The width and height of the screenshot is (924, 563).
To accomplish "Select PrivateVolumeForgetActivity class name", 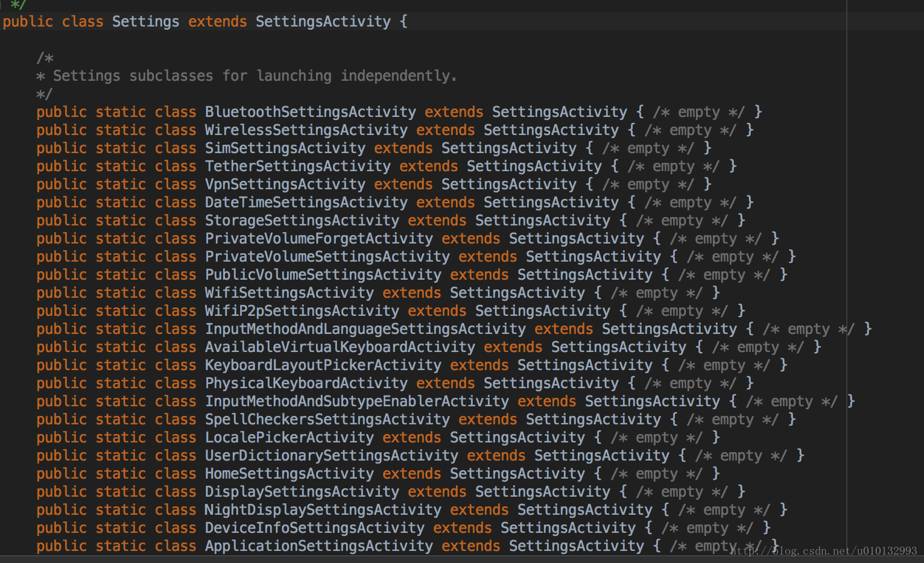I will pyautogui.click(x=319, y=239).
